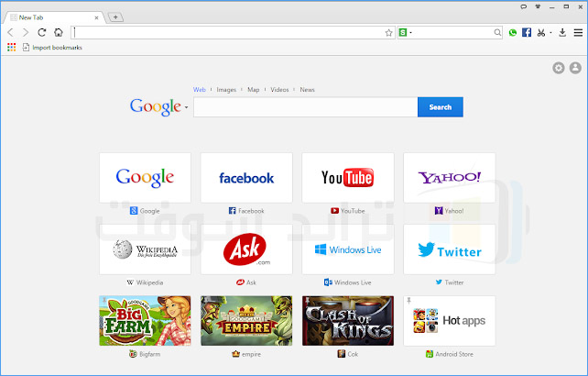Open the Goodgame Empire game tile

[246, 321]
